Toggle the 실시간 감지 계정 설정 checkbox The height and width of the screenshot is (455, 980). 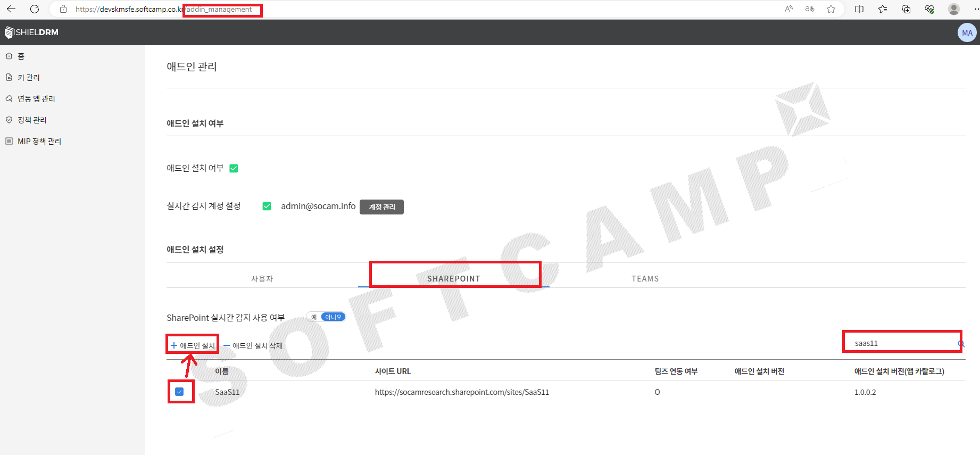267,206
